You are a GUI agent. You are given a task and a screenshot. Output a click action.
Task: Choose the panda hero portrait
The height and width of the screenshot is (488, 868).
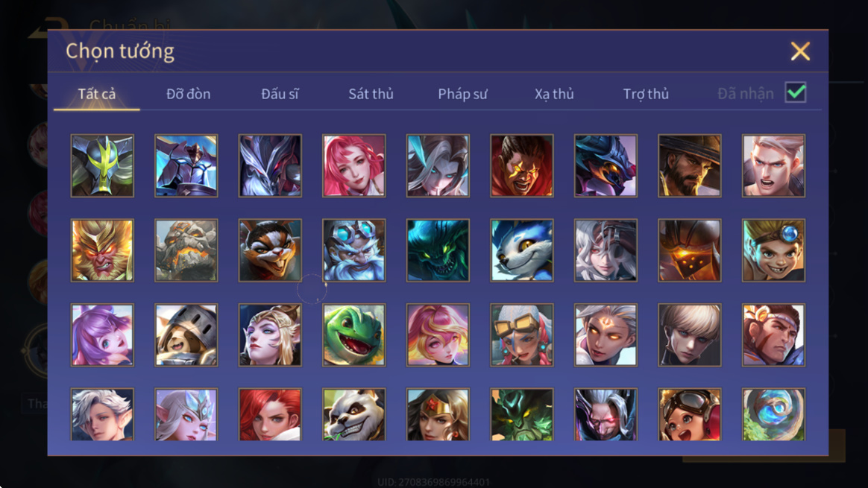(354, 413)
